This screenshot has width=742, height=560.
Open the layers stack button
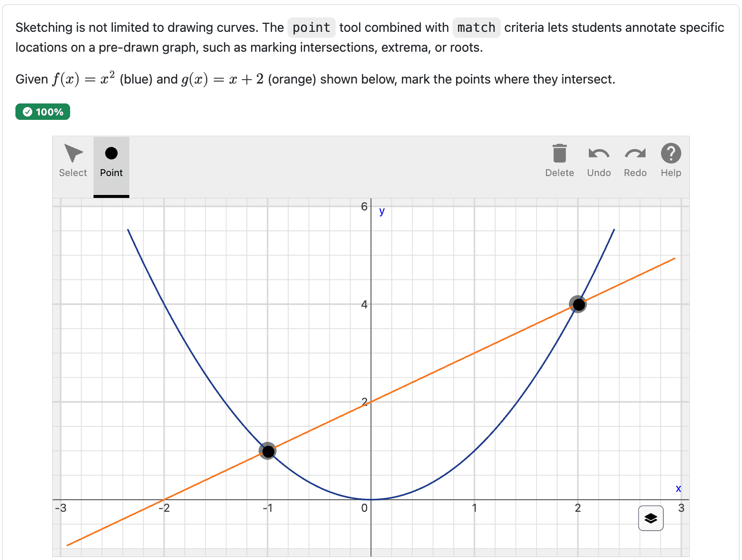[x=651, y=518]
